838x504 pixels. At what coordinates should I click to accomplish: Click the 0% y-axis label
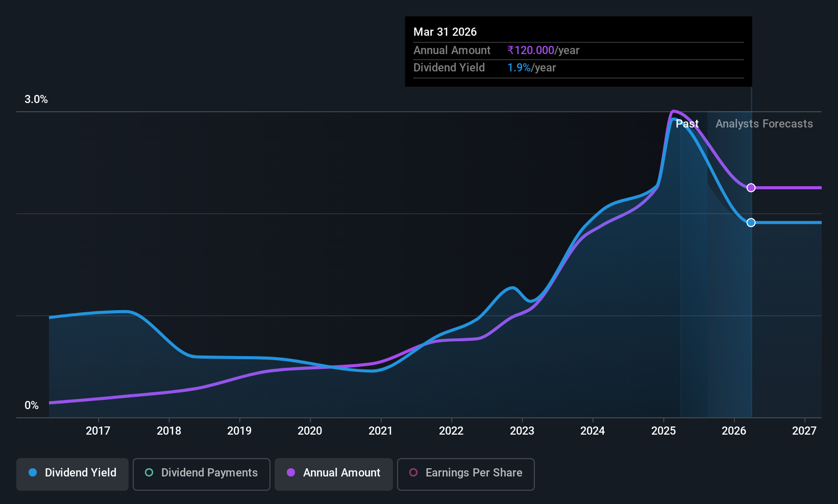click(x=32, y=406)
